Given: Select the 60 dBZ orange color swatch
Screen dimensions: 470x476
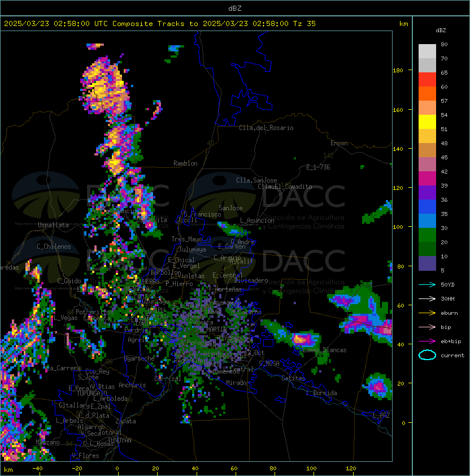Looking at the screenshot, I should [x=427, y=94].
